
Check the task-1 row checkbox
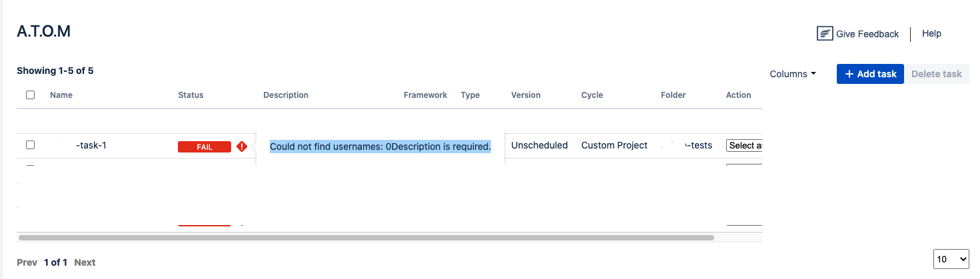click(30, 145)
